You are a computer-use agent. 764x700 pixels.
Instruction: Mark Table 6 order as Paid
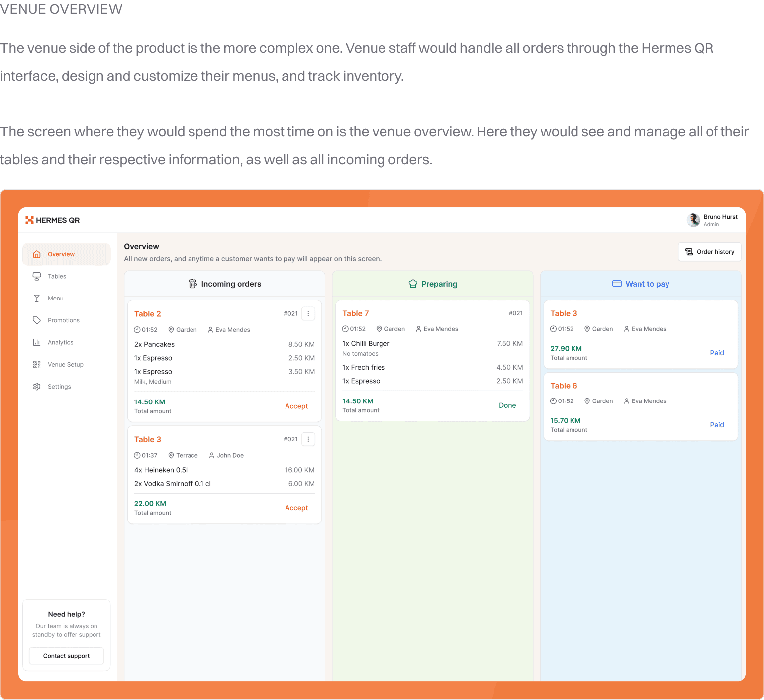(x=717, y=425)
